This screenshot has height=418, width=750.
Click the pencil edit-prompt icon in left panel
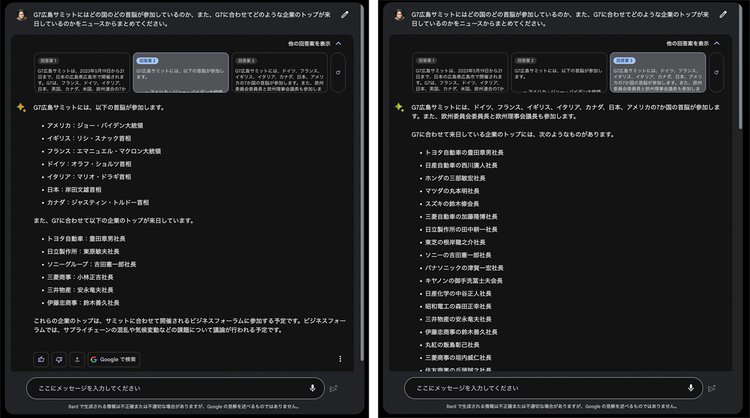[345, 16]
